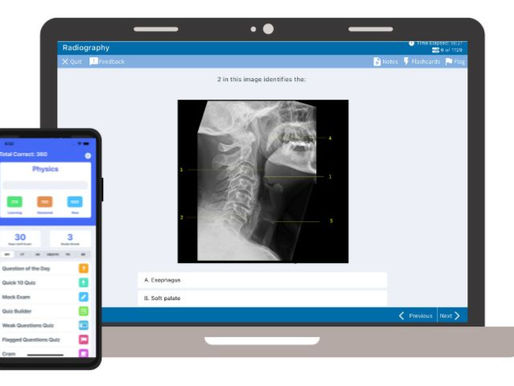Tap the orange Question of the Day icon
Viewport: 514px width, 386px height.
[x=84, y=268]
